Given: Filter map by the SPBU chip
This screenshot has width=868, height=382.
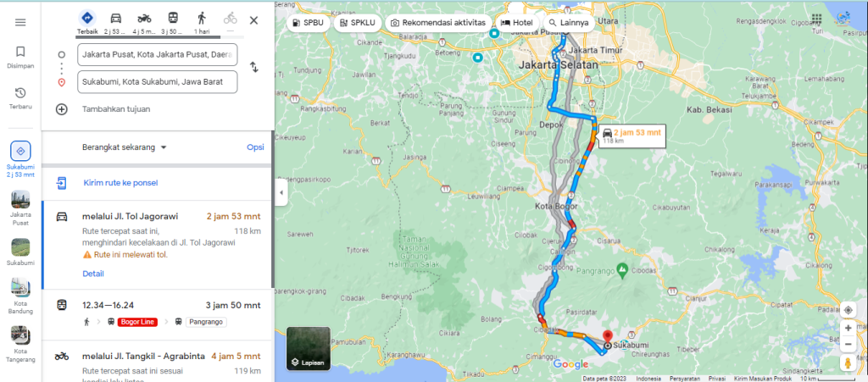Looking at the screenshot, I should click(x=309, y=23).
